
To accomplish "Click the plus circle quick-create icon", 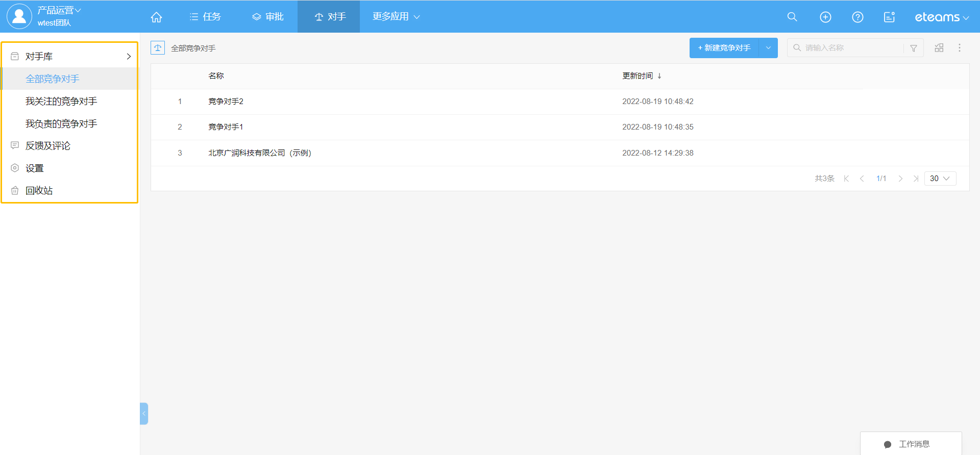I will pyautogui.click(x=825, y=17).
